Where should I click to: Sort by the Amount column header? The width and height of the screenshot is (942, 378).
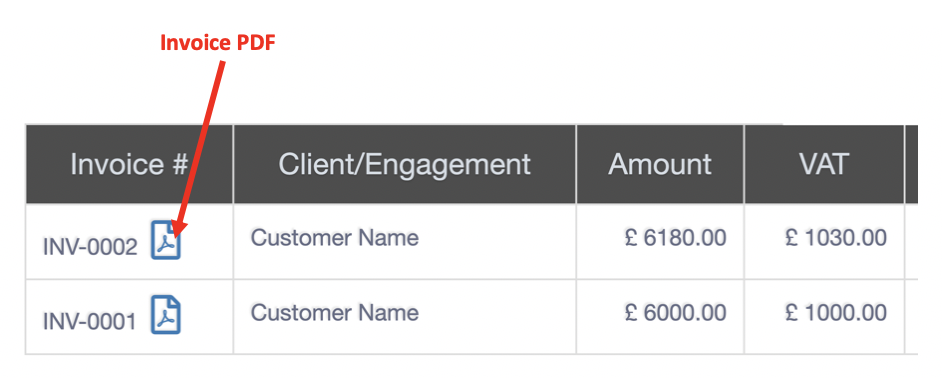pos(660,164)
